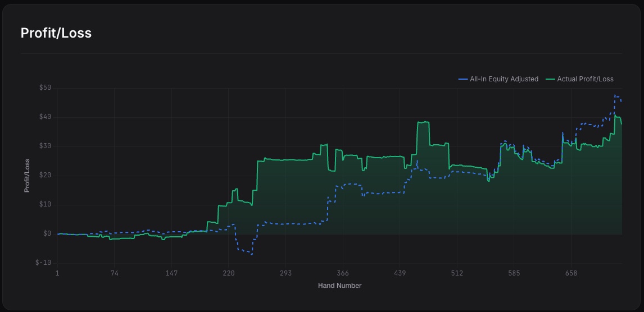Click hand number 366 on x-axis

click(343, 273)
